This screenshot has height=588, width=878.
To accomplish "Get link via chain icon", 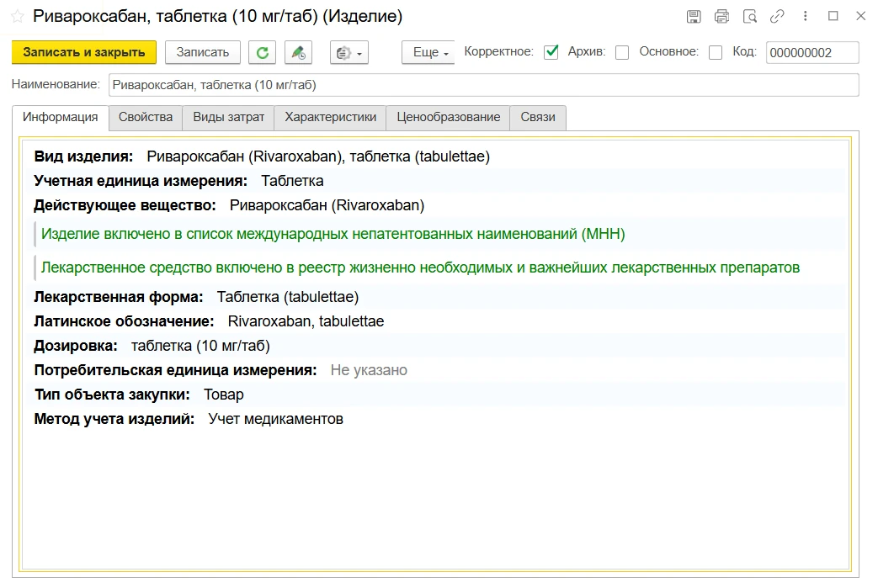I will tap(777, 17).
